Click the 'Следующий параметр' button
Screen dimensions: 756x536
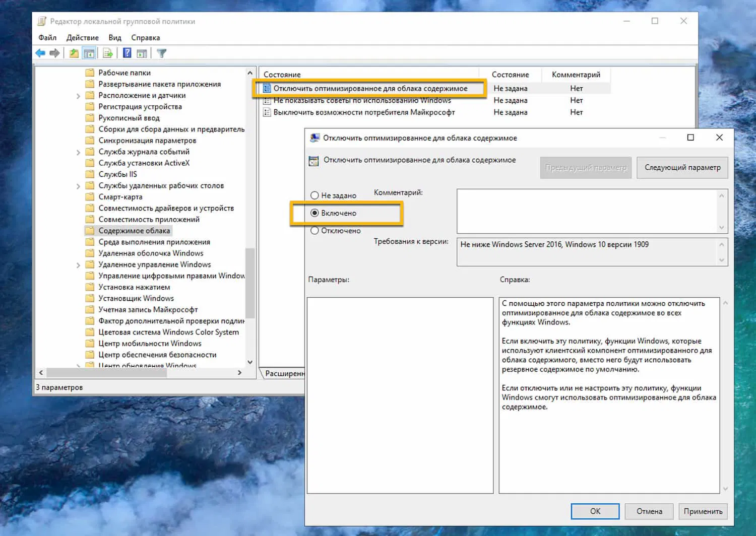coord(682,167)
